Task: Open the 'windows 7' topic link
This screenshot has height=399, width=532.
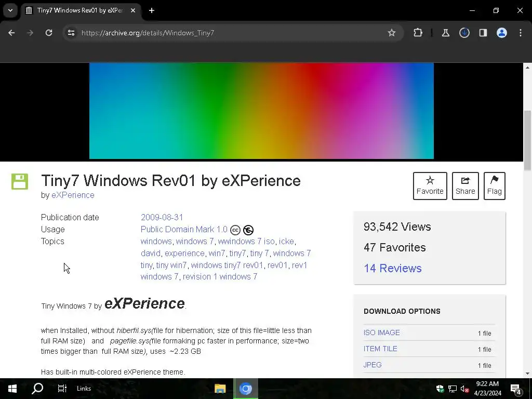Action: (x=195, y=241)
